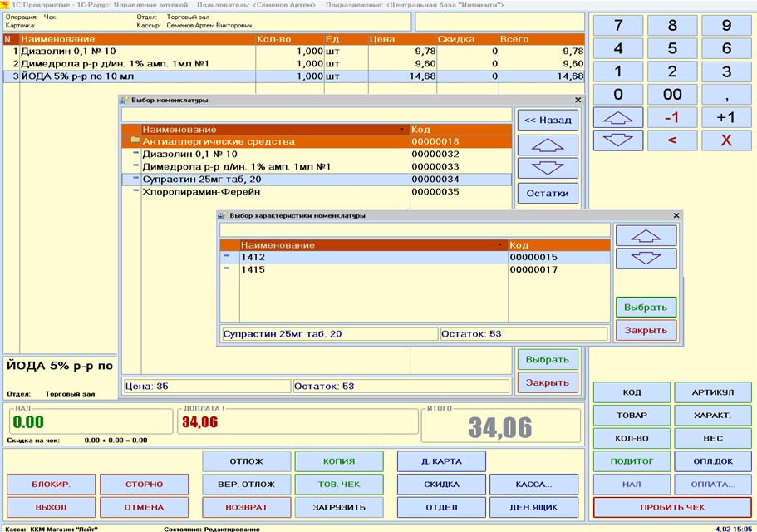The width and height of the screenshot is (757, 532).
Task: Open the КАССА... options button
Action: point(533,484)
